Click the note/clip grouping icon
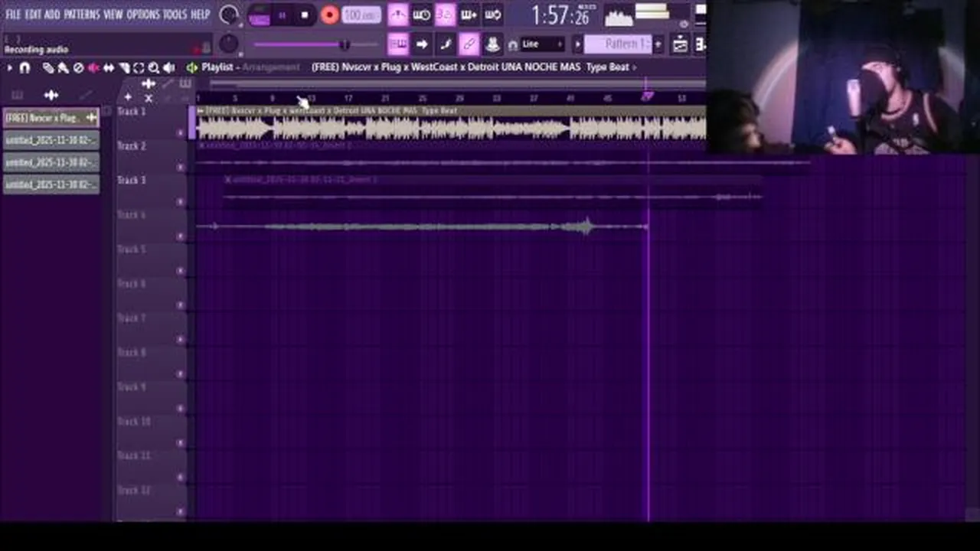 pyautogui.click(x=493, y=44)
